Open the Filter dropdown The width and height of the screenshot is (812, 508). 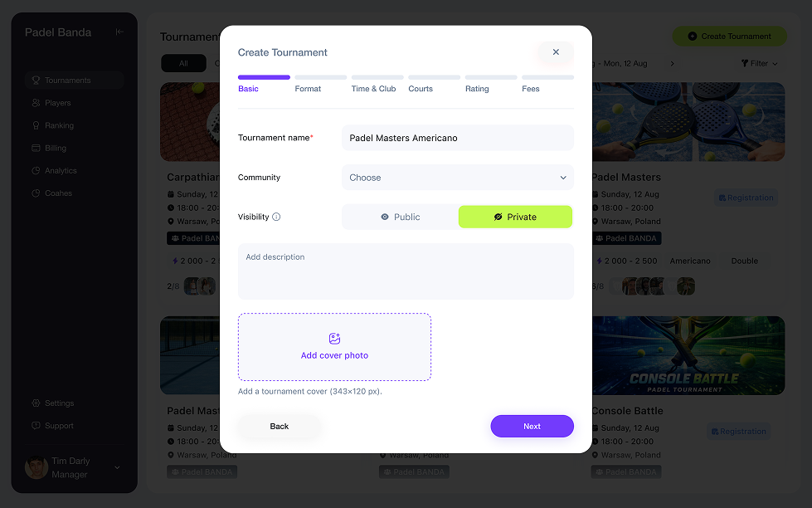(759, 63)
